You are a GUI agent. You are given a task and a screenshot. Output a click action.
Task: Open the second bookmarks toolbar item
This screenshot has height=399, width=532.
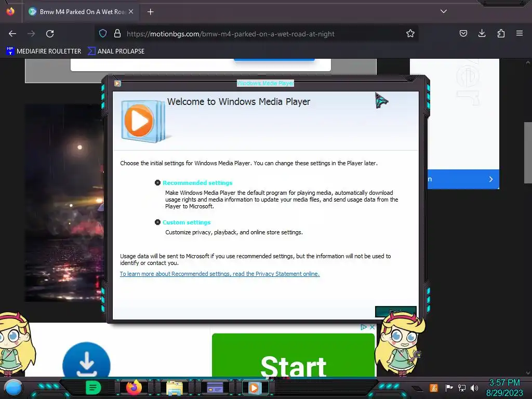click(x=116, y=51)
